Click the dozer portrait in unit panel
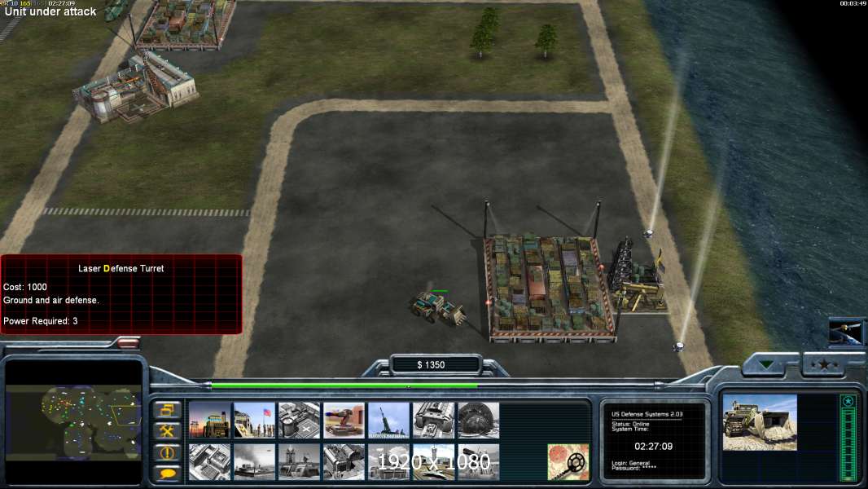This screenshot has width=868, height=489. pos(760,422)
